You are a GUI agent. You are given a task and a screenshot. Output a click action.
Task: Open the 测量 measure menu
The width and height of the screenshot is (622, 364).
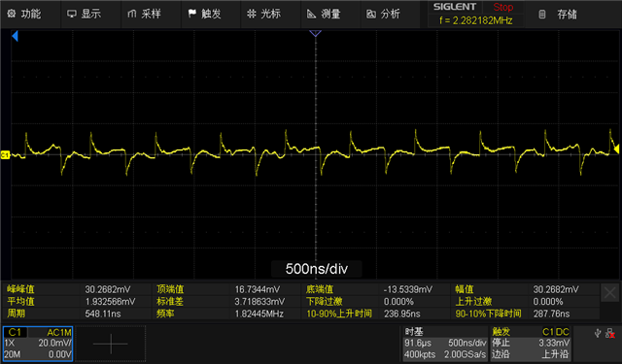(x=324, y=15)
